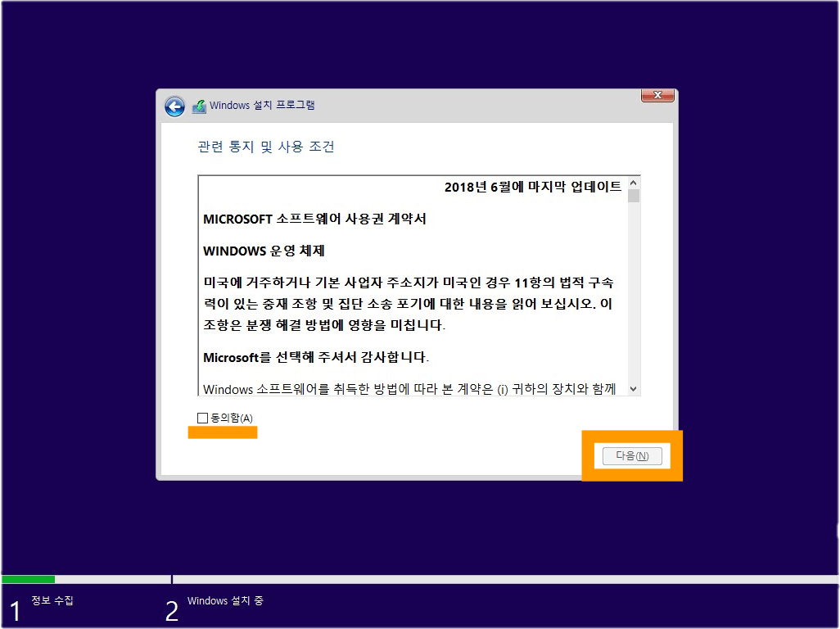Check the 동의함(A) agreement checkbox
840x629 pixels.
[x=202, y=418]
